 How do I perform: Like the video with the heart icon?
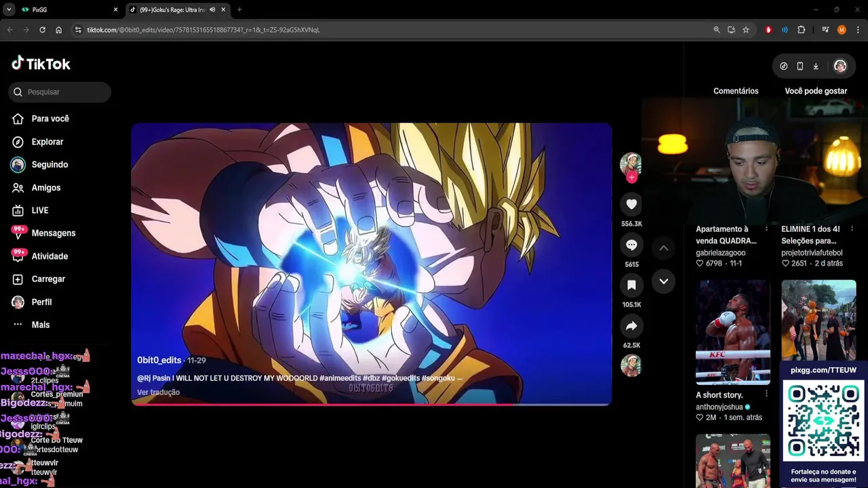(631, 204)
